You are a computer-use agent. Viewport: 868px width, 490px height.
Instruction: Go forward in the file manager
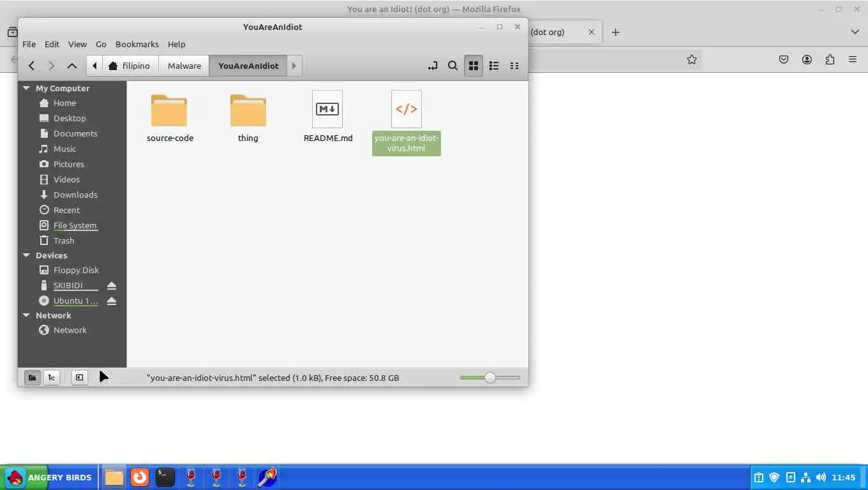[x=52, y=66]
